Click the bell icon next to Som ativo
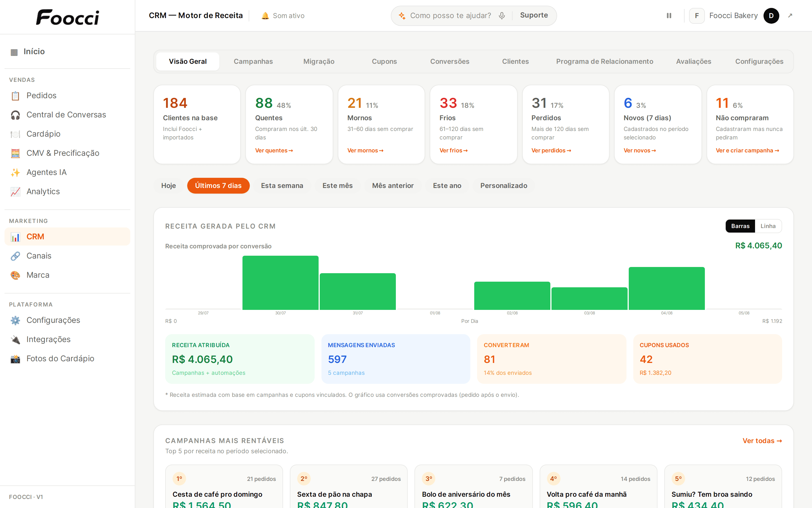Viewport: 812px width, 508px height. [x=265, y=16]
